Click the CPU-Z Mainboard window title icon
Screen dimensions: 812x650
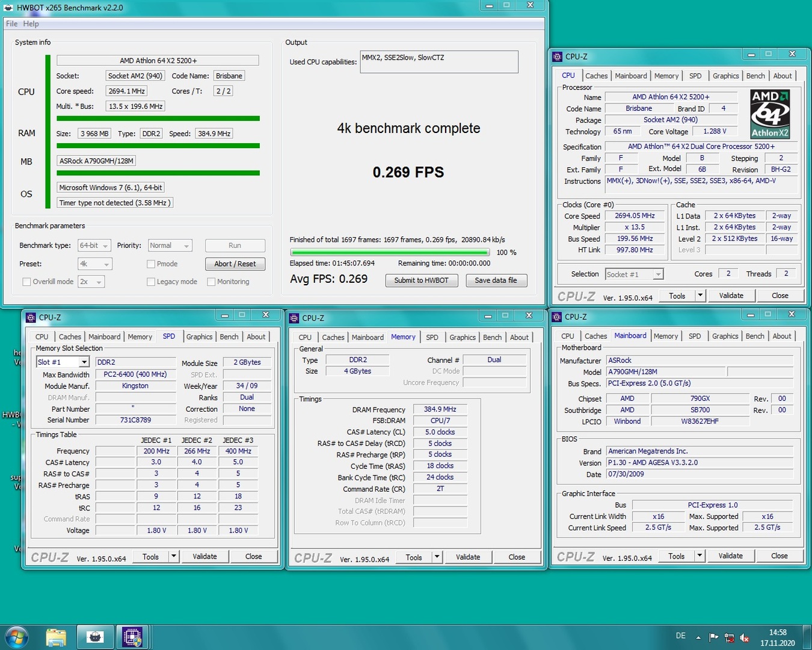[557, 317]
